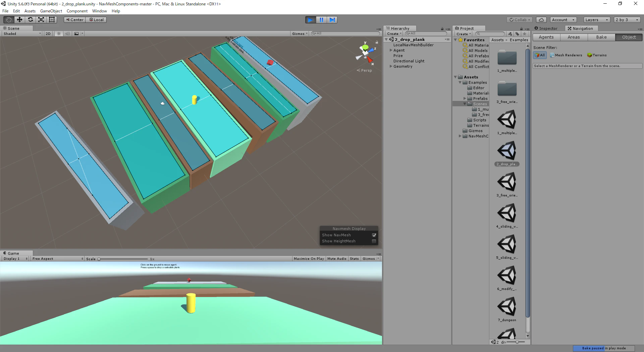Open the Free Aspect dropdown
The image size is (644, 352).
(58, 258)
